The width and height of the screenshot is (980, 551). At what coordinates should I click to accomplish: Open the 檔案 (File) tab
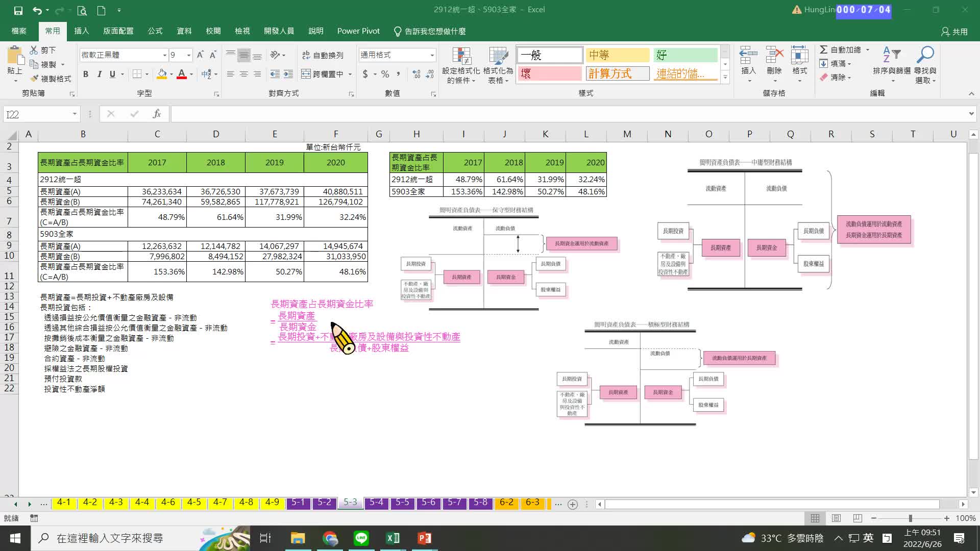click(19, 31)
